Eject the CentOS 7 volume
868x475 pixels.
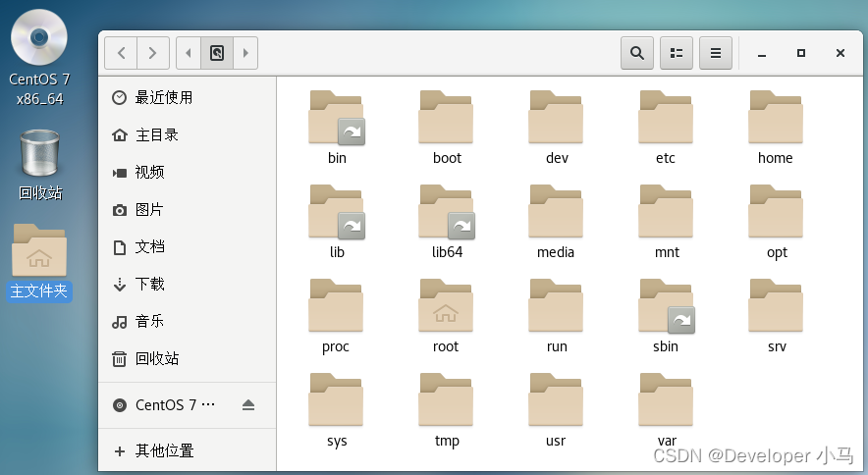pos(248,405)
